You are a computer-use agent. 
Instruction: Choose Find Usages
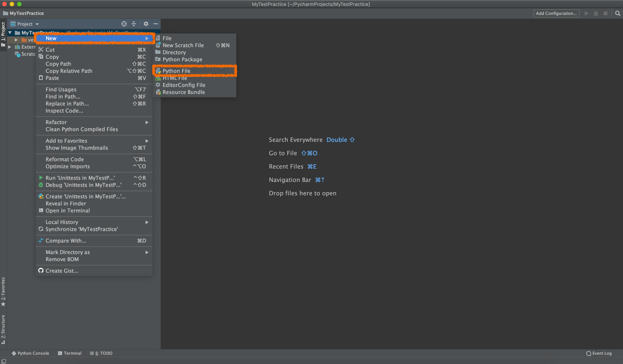(x=94, y=90)
